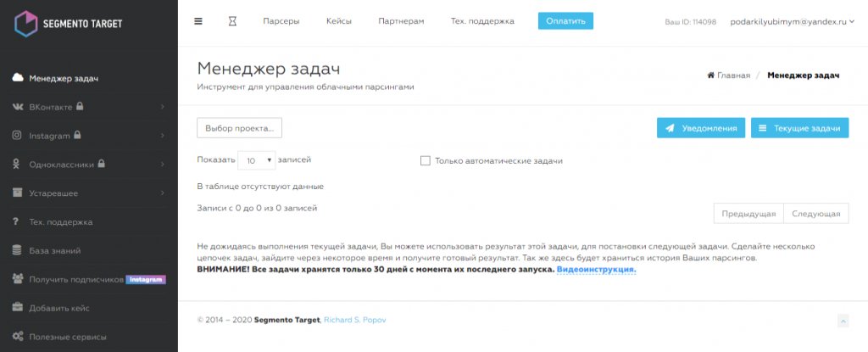The image size is (868, 352).
Task: Expand the Устаревшее sidebar section chevron
Action: pos(163,193)
